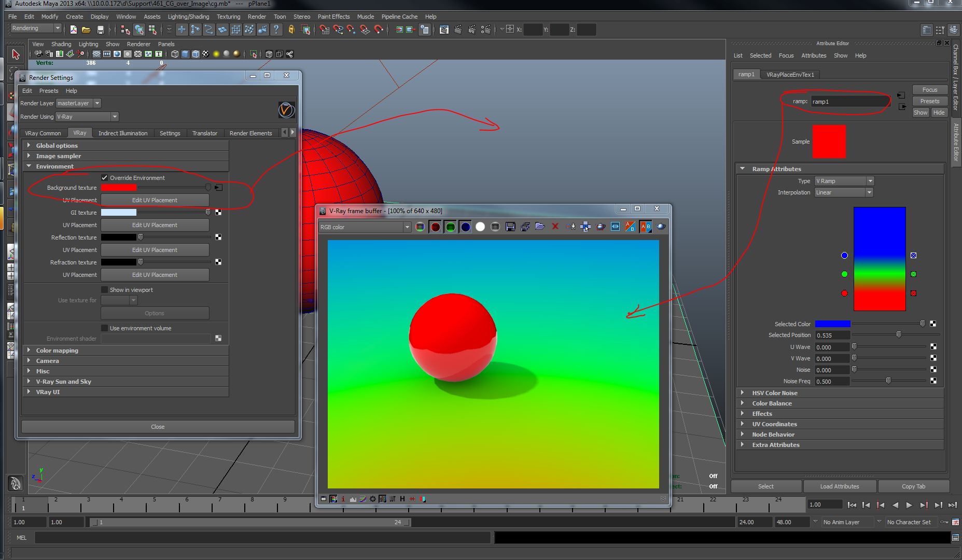Enable Show in viewport checkbox
The image size is (962, 560).
pyautogui.click(x=105, y=290)
